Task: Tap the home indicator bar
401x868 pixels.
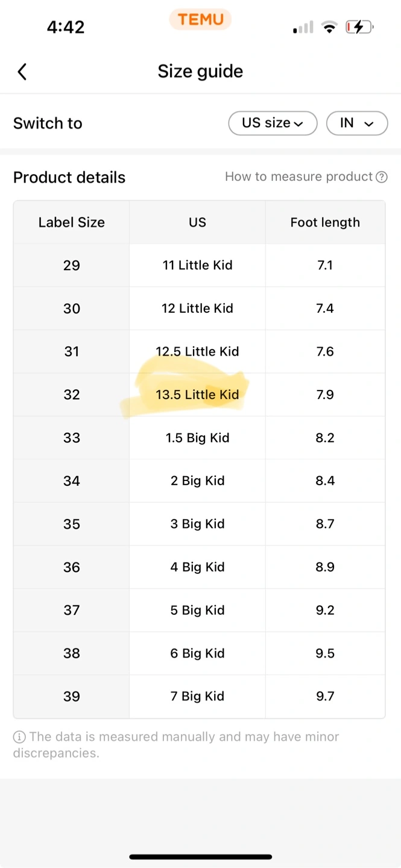Action: (x=200, y=857)
